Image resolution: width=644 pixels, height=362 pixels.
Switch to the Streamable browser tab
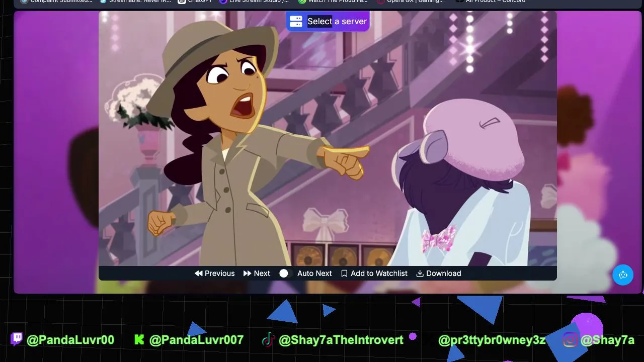tap(135, 2)
